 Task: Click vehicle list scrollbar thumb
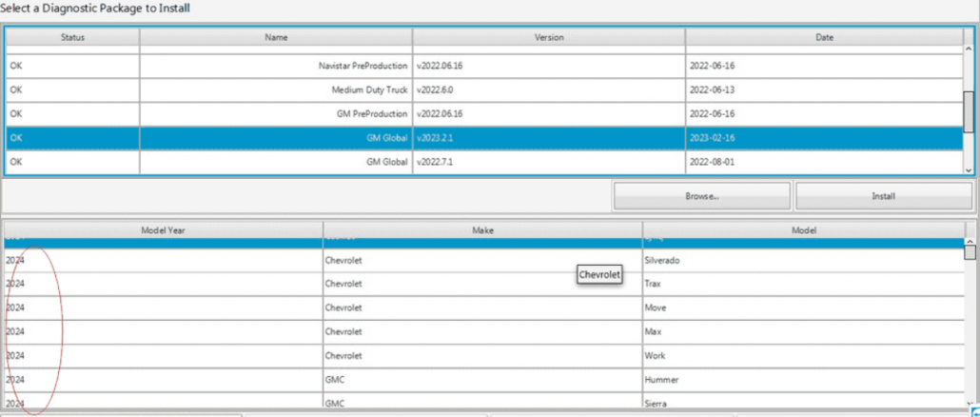(970, 252)
